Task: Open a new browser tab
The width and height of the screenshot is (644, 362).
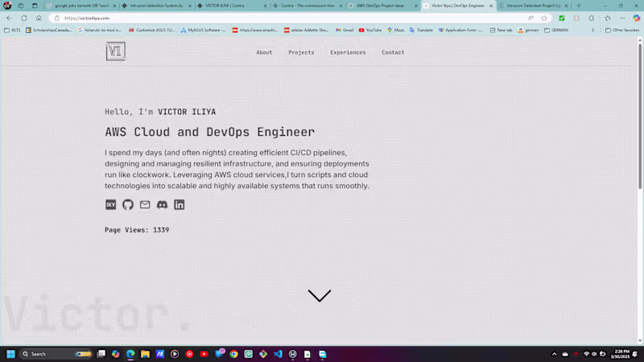Action: click(x=579, y=6)
